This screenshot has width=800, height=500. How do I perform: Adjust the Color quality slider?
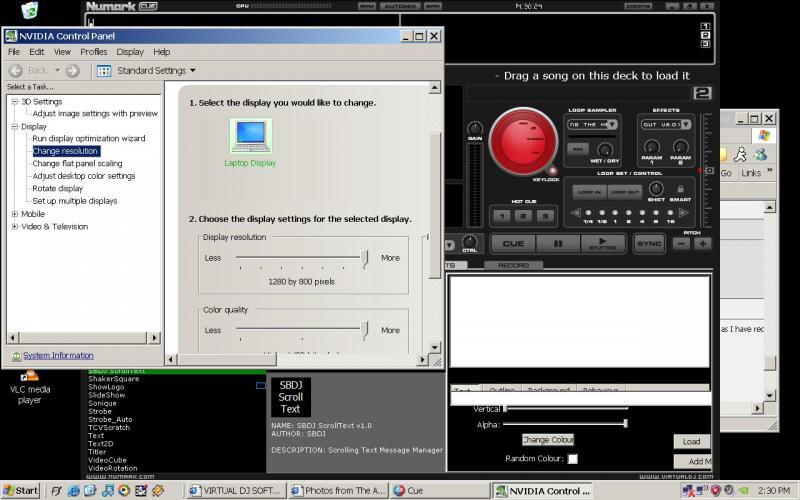click(x=364, y=330)
